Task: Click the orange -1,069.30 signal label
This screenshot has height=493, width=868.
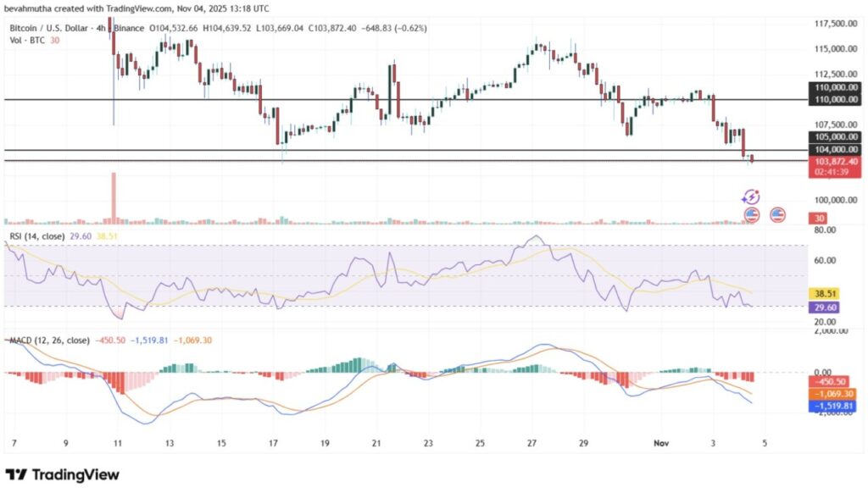Action: (831, 394)
